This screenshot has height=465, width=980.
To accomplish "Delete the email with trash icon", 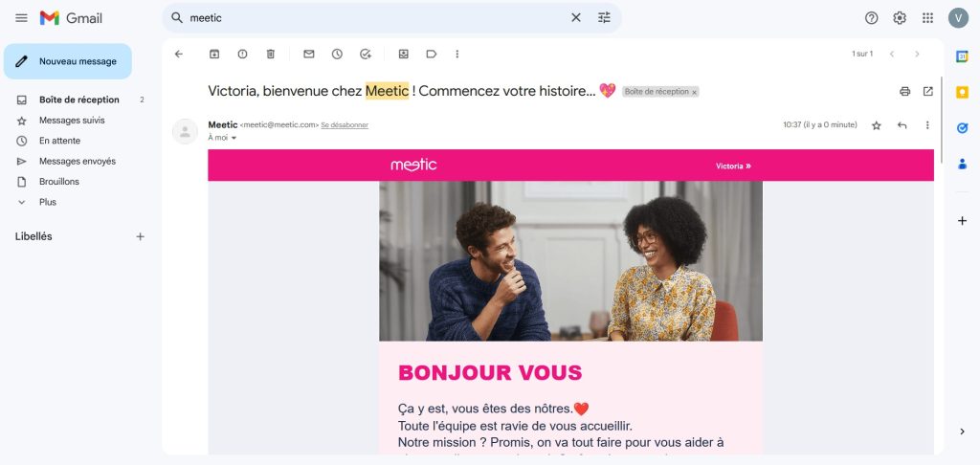I will [270, 54].
